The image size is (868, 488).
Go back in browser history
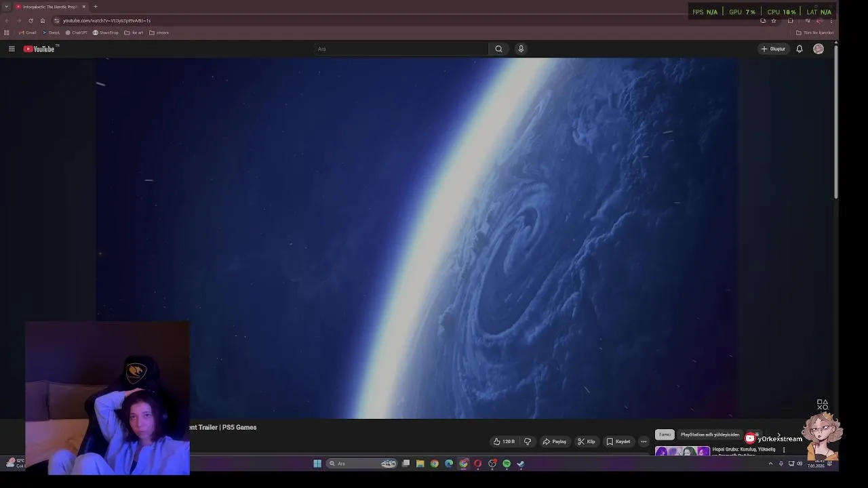(x=7, y=20)
